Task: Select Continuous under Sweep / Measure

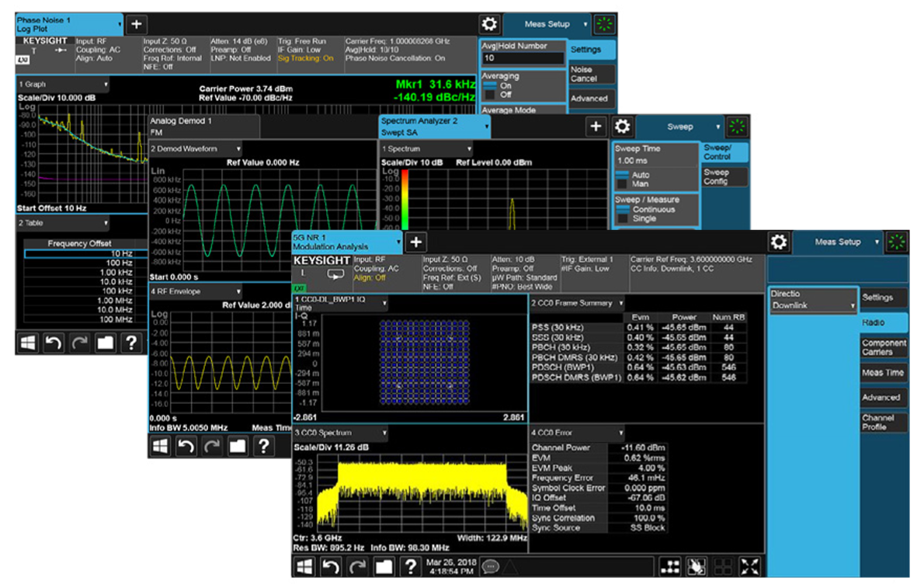Action: pyautogui.click(x=646, y=209)
